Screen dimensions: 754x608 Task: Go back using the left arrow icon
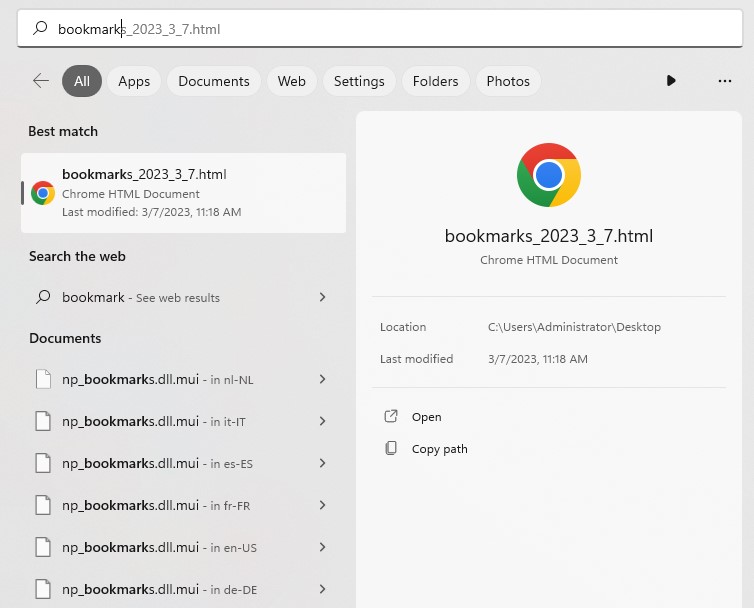point(41,80)
